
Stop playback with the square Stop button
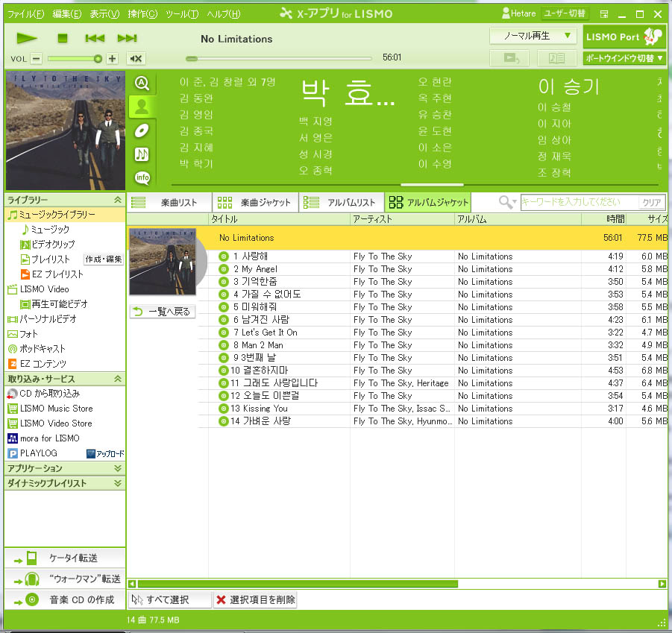(63, 38)
